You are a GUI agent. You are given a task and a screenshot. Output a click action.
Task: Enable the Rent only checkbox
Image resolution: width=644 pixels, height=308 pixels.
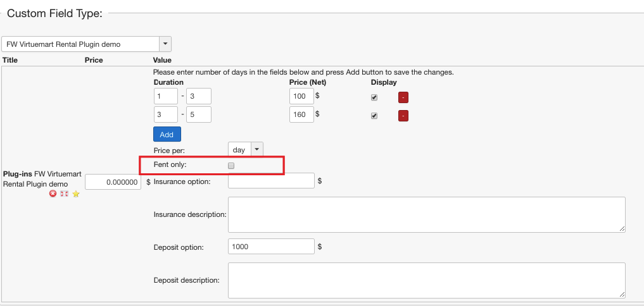pos(231,166)
